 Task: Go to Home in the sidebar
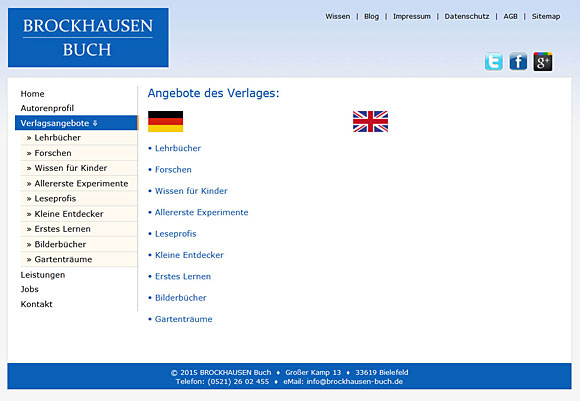coord(33,94)
